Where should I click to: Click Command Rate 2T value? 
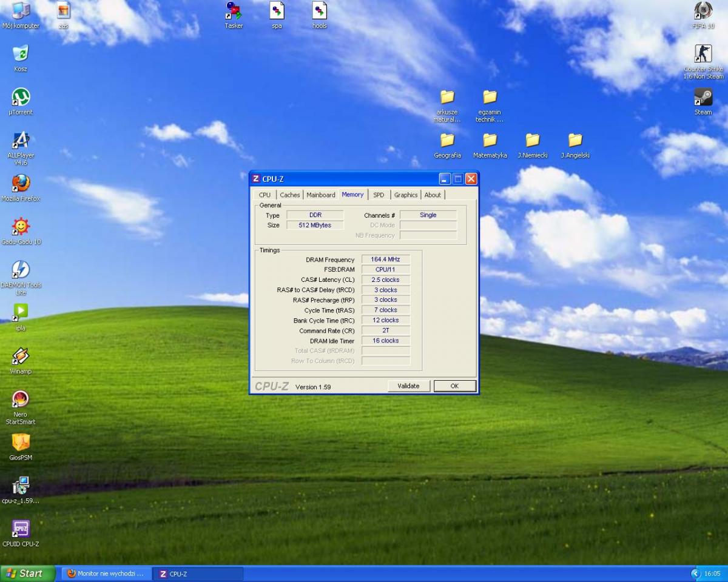(386, 330)
